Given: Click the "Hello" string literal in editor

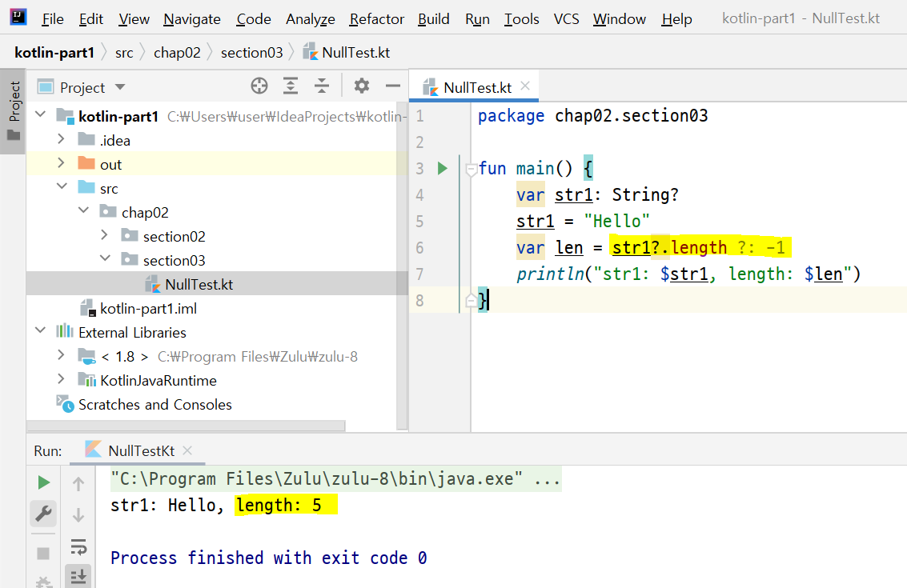Looking at the screenshot, I should (616, 221).
